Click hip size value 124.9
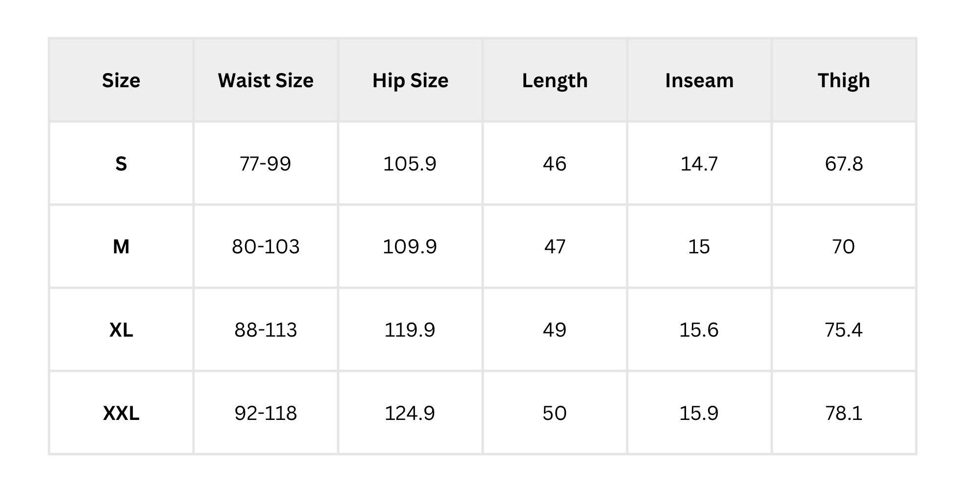Viewport: 980px width, 490px height. (x=410, y=413)
